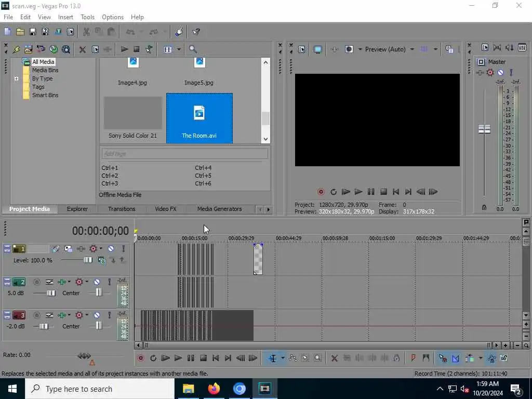Click Play From Start in Video Preview
532x399 pixels.
[345, 192]
